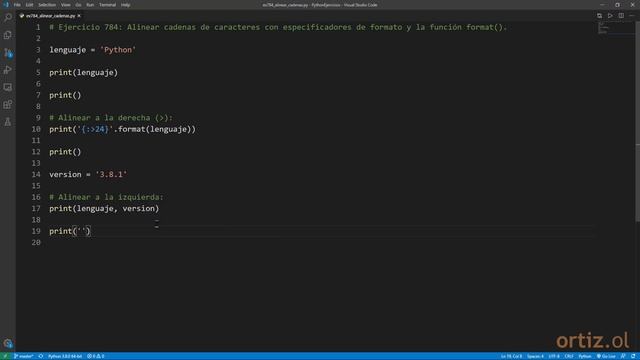Change file encoding UTF-8
Viewport: 640px width, 360px height.
(554, 356)
